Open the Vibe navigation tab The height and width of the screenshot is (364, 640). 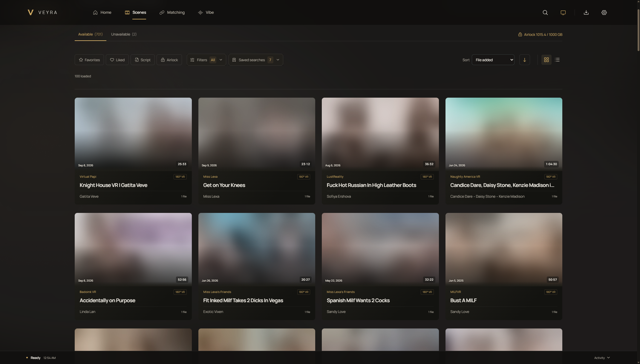206,13
